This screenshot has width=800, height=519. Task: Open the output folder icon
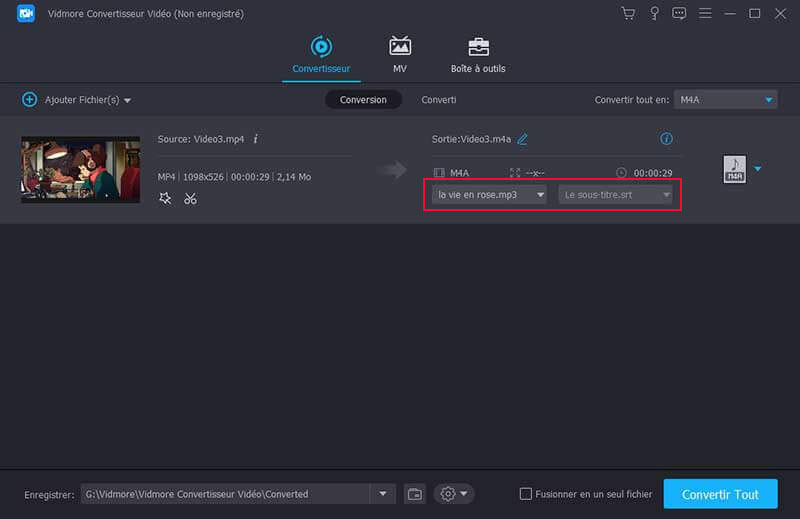[x=415, y=494]
